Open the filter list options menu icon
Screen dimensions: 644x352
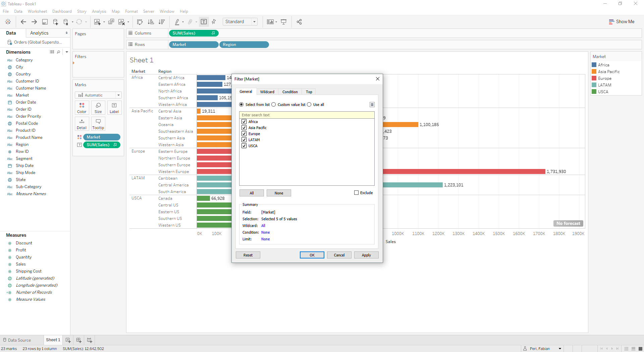click(372, 105)
